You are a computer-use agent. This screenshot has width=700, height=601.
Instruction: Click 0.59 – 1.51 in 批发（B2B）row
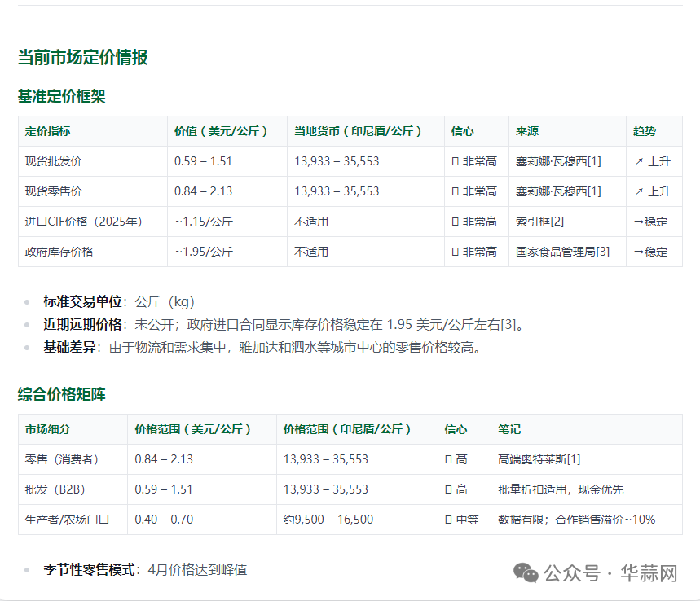coord(164,489)
